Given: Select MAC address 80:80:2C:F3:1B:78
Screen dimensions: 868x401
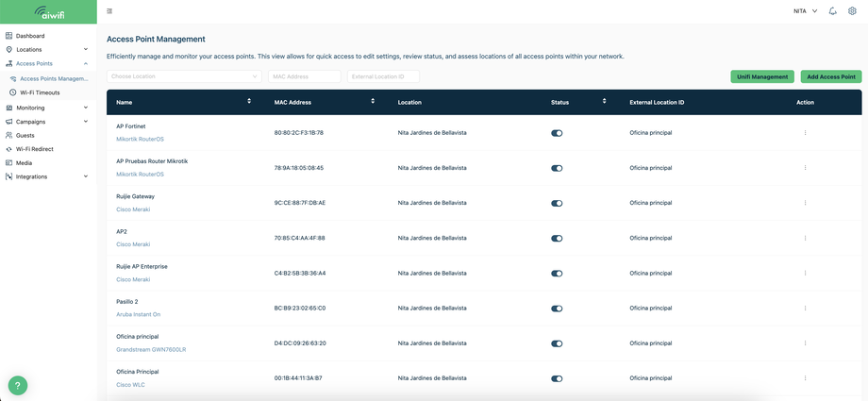Looking at the screenshot, I should [299, 133].
